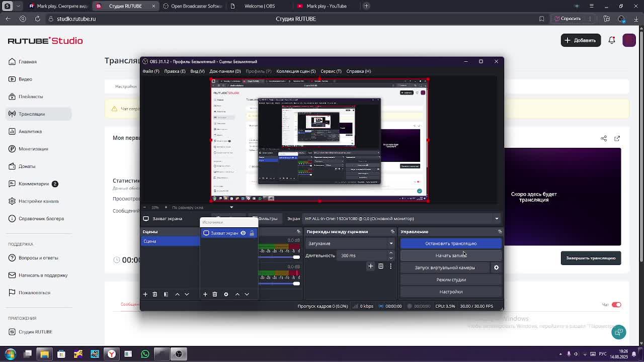
Task: Open transition properties three-dot menu
Action: 390,266
